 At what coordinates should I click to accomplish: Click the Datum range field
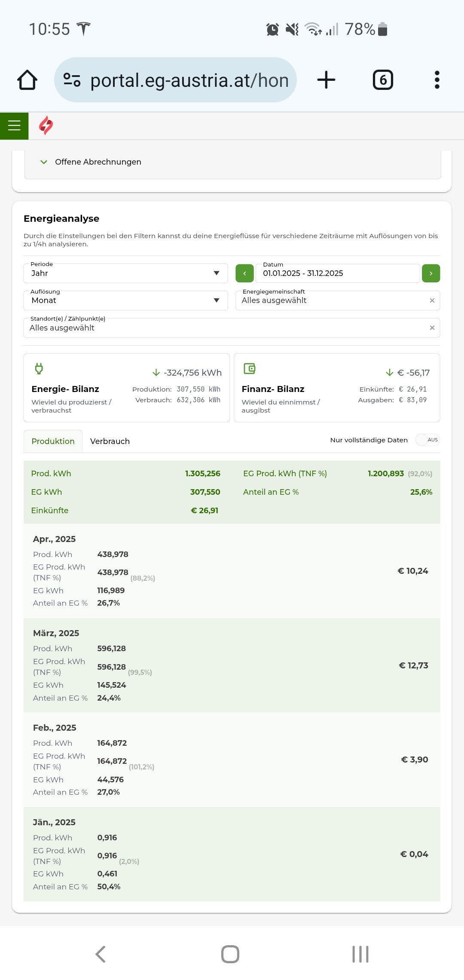(337, 273)
